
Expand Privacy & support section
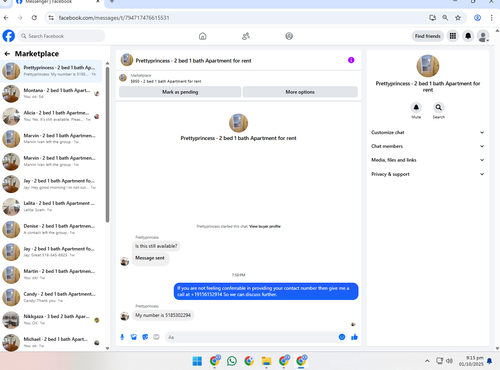[428, 174]
